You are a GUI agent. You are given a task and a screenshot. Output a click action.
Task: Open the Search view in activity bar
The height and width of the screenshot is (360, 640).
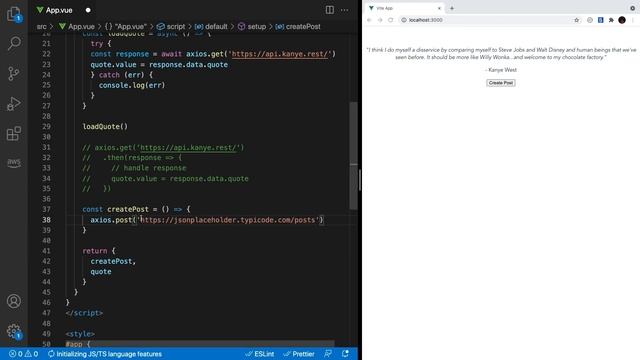(14, 43)
